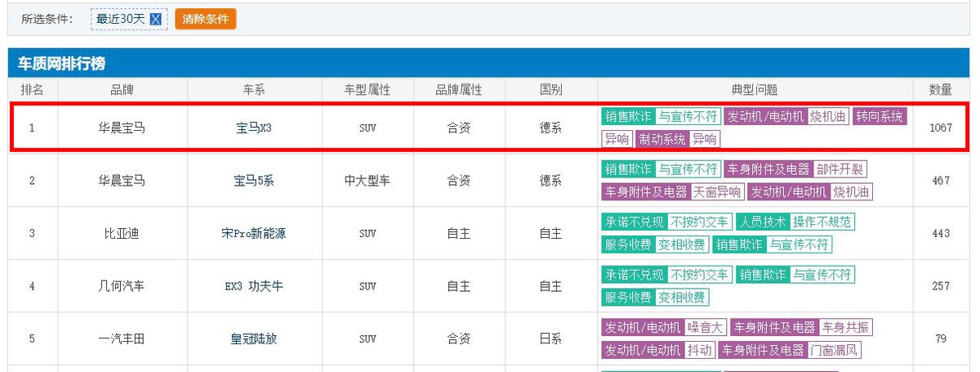
Task: Click the 清除条件 button
Action: tap(205, 19)
